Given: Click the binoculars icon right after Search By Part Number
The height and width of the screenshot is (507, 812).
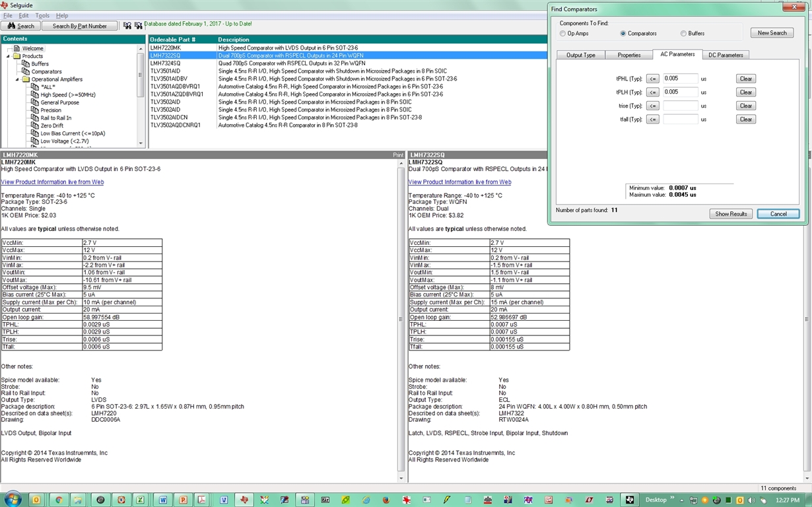Looking at the screenshot, I should (127, 26).
